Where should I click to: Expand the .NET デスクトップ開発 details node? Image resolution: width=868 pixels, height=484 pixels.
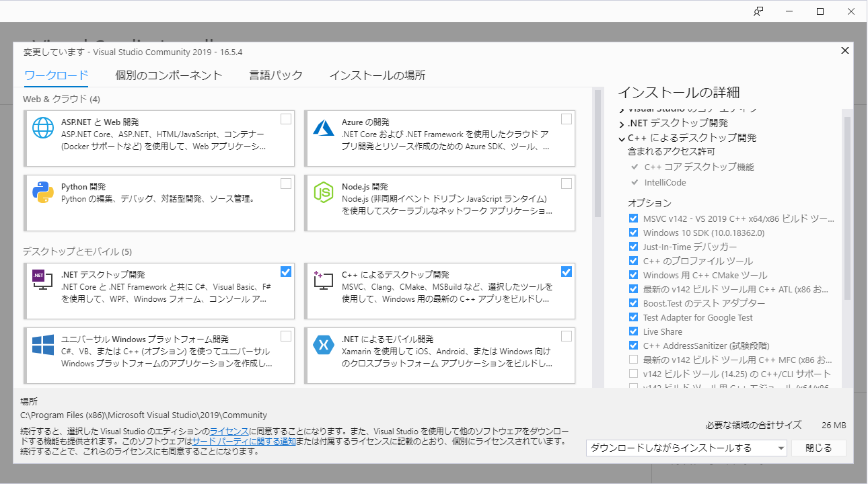coord(622,124)
